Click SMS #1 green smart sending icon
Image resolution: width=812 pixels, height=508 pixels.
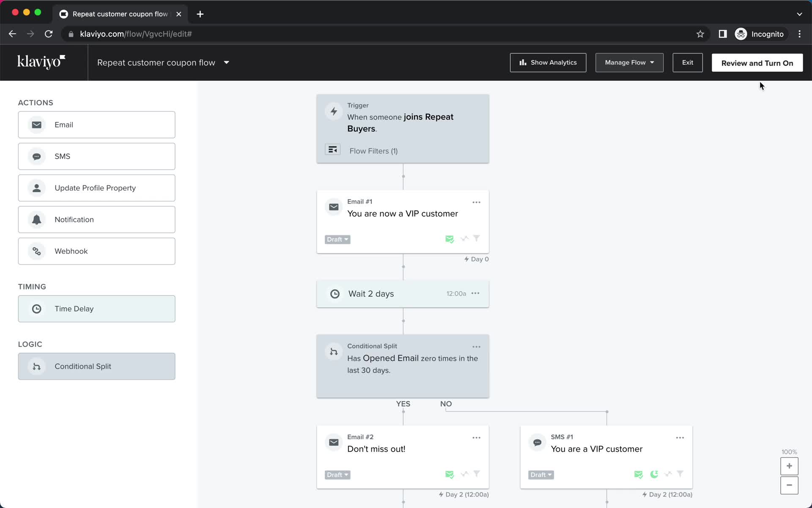[x=639, y=475]
